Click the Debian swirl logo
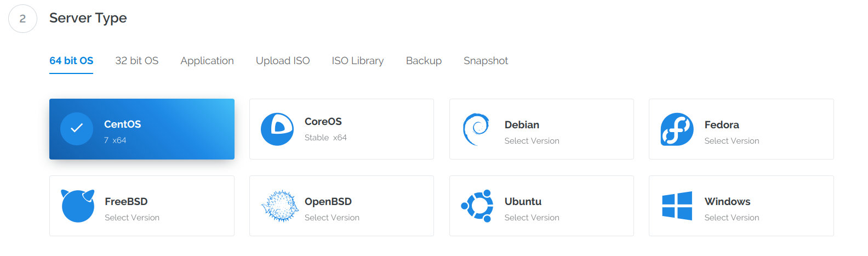868x256 pixels. (476, 129)
